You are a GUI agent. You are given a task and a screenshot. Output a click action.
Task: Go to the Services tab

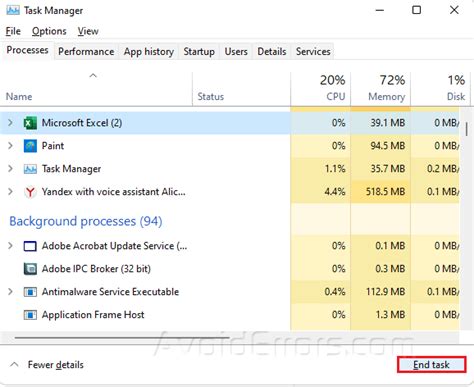(x=313, y=52)
